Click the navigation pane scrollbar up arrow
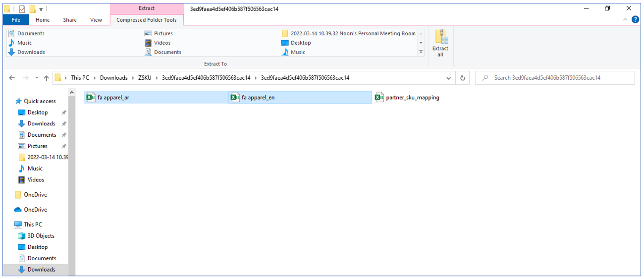Screen dimensions: 644x279 (72, 93)
